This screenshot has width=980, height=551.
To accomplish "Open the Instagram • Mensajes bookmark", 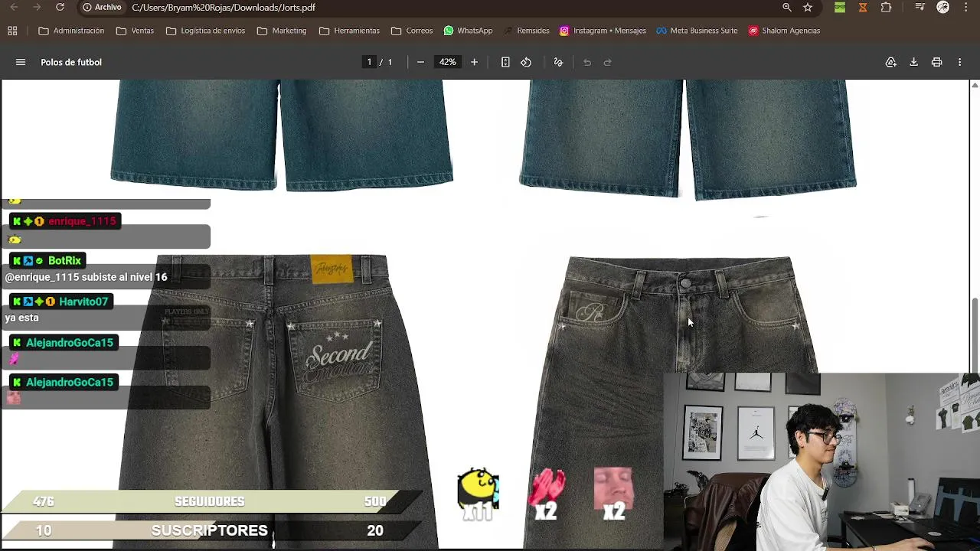I will [603, 31].
